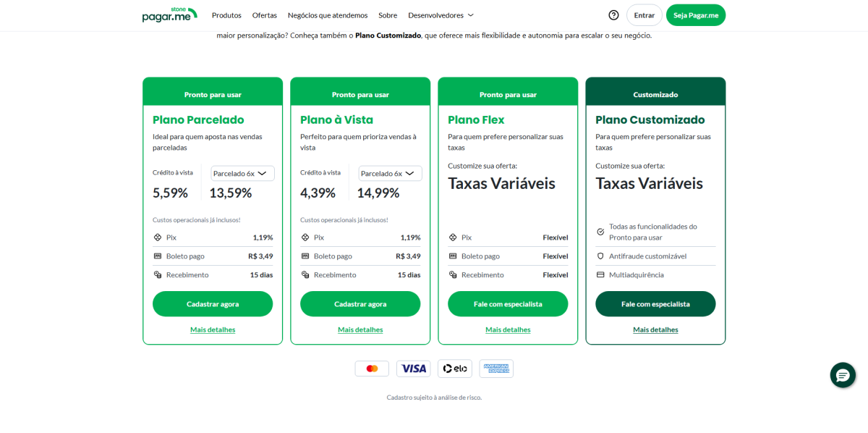Click Cadastrar agora under Plano Parcelado

pyautogui.click(x=213, y=304)
